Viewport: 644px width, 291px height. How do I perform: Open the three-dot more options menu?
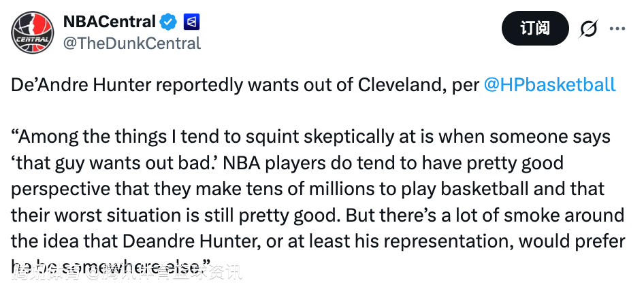pyautogui.click(x=617, y=29)
